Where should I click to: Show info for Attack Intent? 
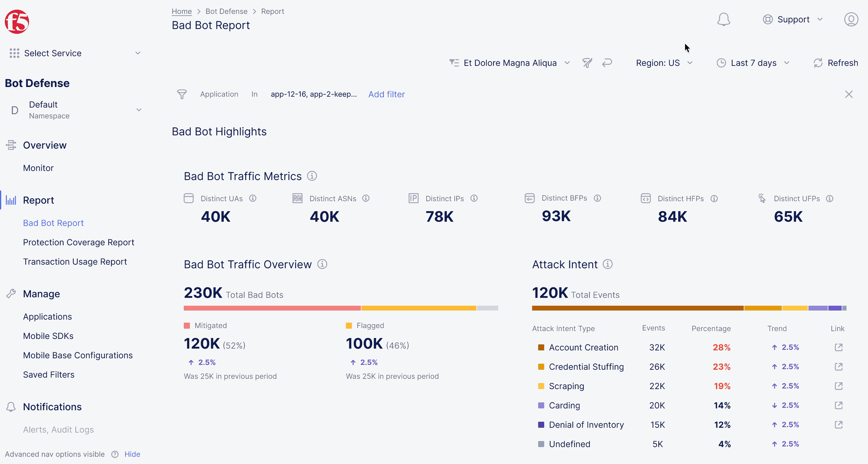(x=607, y=264)
